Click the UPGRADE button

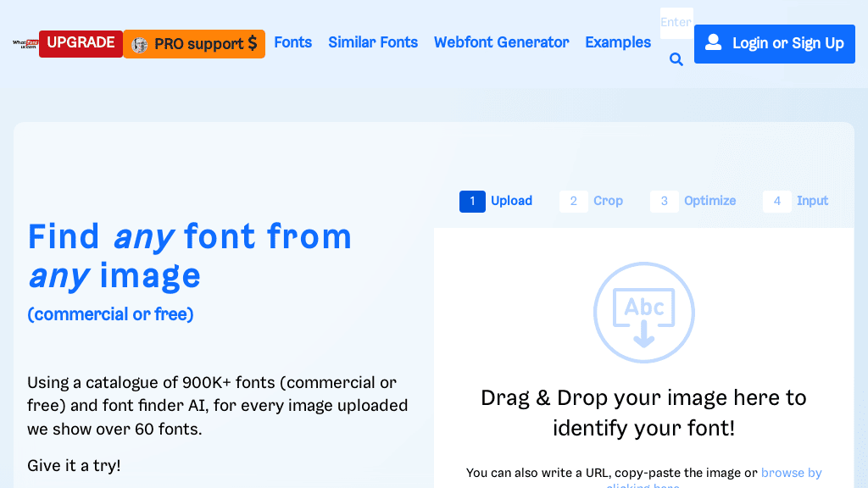pos(81,43)
